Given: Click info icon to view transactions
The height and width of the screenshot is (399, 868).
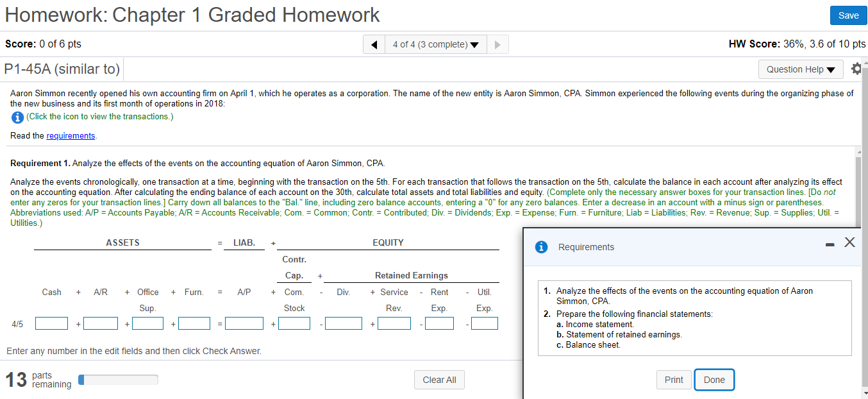Looking at the screenshot, I should pyautogui.click(x=17, y=117).
